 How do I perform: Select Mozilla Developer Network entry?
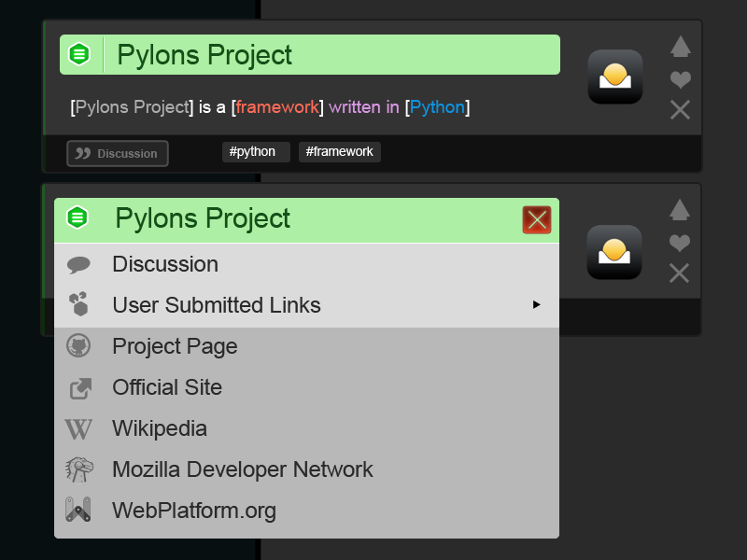(307, 469)
